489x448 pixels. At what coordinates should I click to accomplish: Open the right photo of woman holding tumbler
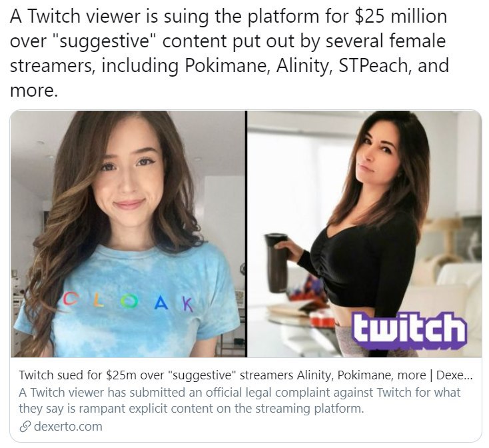pos(364,234)
